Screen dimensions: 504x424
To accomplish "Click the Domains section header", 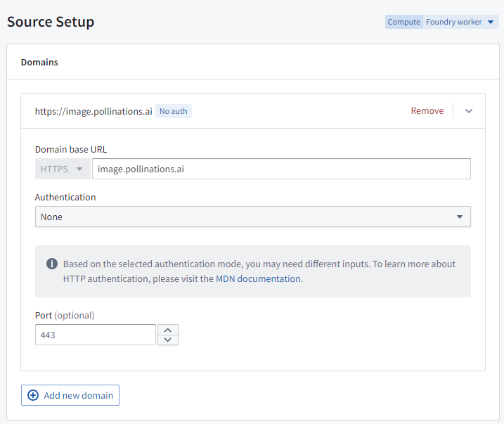I will tap(39, 62).
